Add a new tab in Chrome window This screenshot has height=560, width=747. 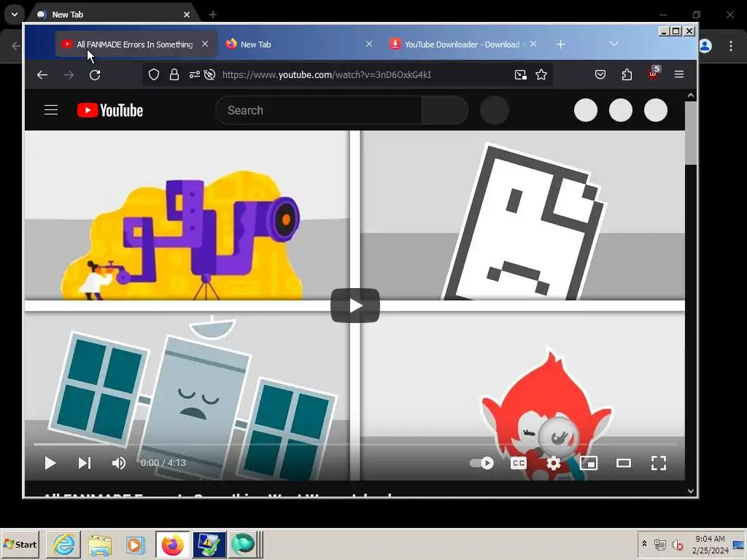tap(213, 15)
